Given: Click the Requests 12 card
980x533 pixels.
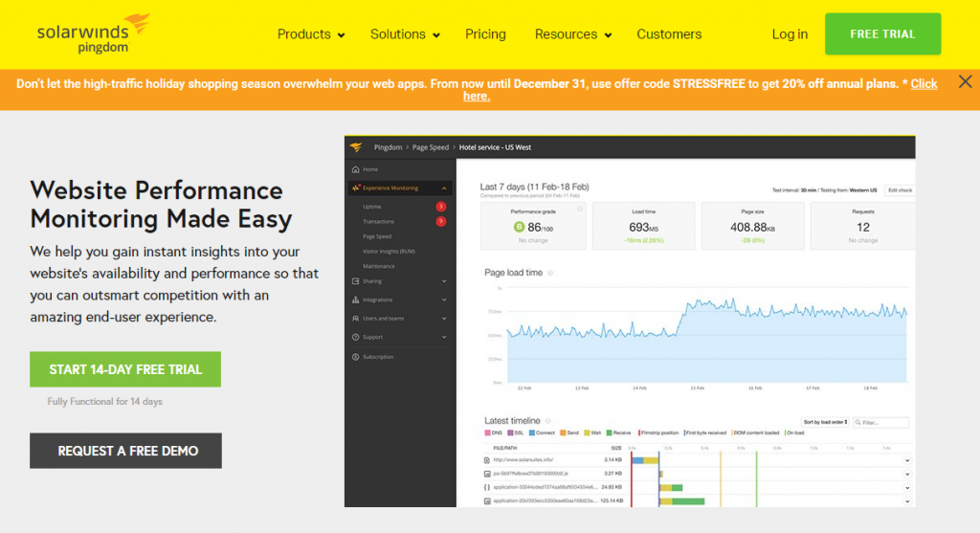Looking at the screenshot, I should [x=862, y=226].
